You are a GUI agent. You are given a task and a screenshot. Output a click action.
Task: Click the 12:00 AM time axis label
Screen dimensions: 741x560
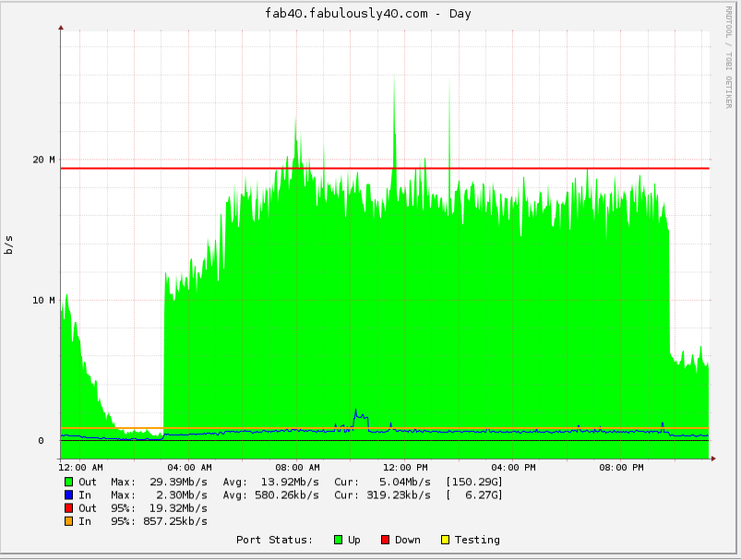[81, 468]
